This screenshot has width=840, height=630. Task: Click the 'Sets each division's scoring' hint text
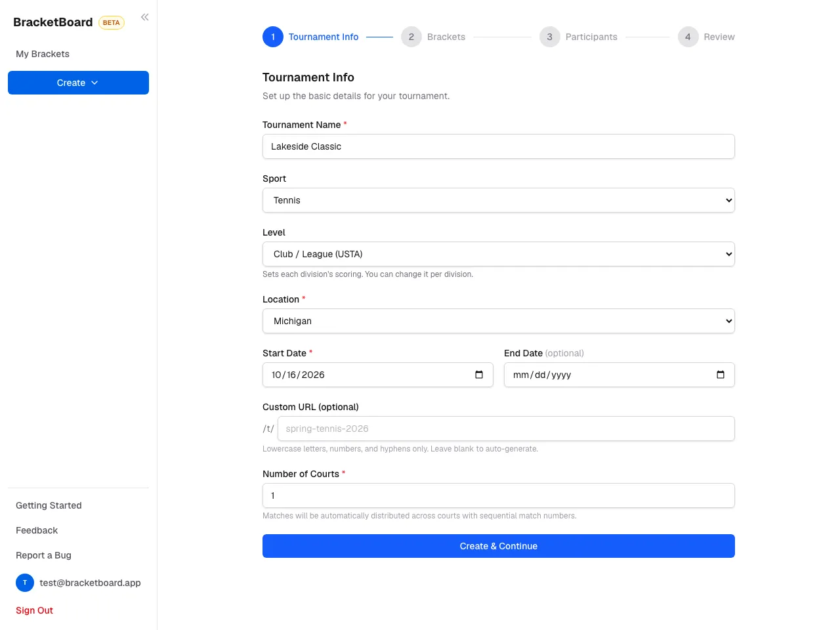pyautogui.click(x=367, y=274)
